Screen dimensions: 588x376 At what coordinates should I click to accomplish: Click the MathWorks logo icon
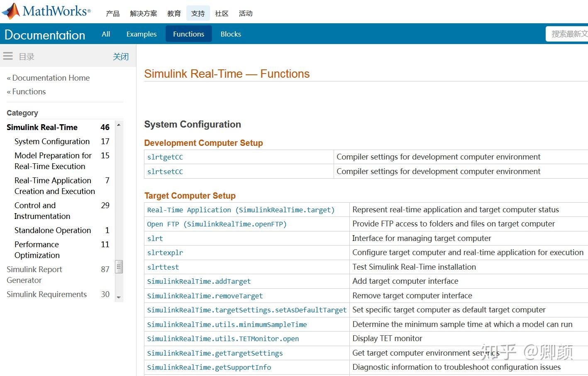(12, 11)
